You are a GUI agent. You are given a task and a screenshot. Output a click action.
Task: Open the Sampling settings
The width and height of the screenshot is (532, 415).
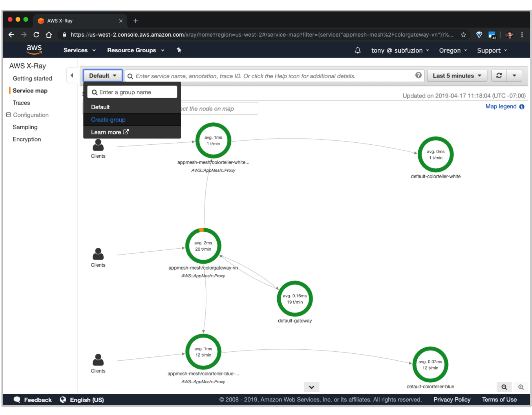[x=25, y=127]
